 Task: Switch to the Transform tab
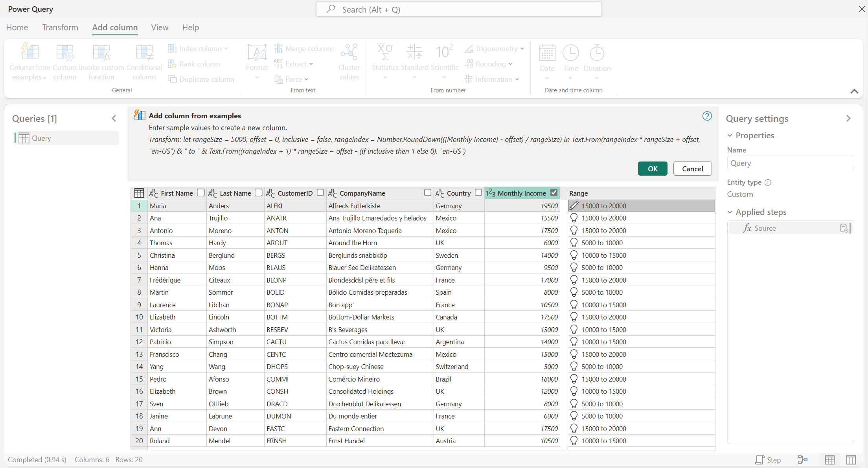coord(60,27)
